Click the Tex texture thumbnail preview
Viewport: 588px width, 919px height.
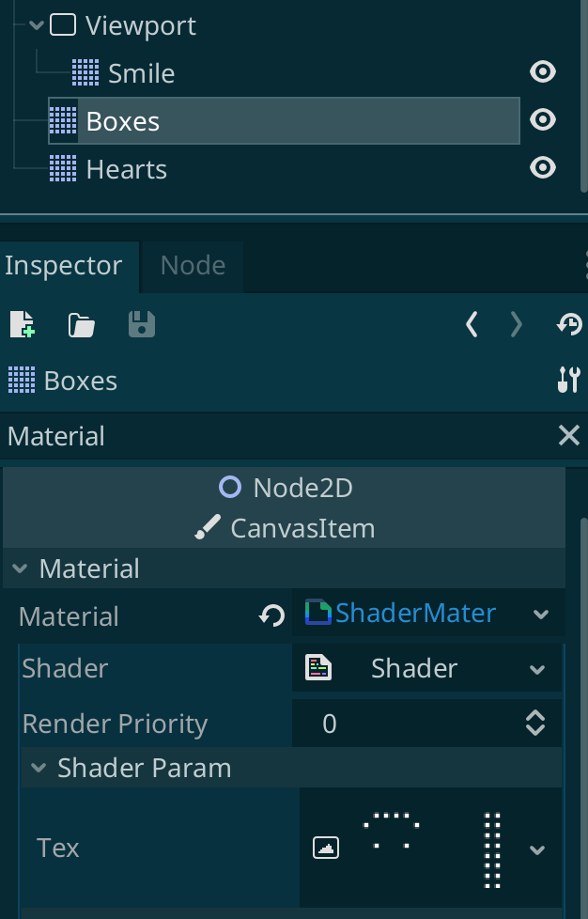click(x=325, y=849)
